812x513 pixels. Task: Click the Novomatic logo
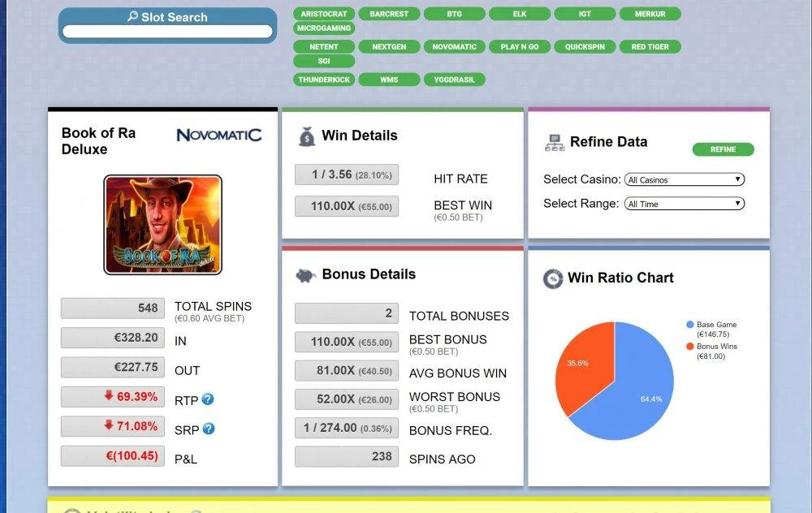pos(219,135)
